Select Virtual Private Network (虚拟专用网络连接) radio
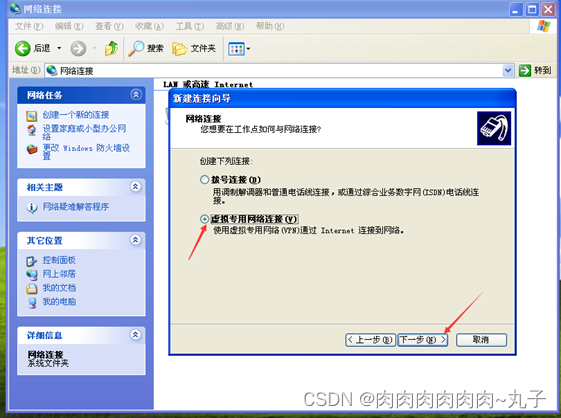This screenshot has height=418, width=561. pos(204,219)
